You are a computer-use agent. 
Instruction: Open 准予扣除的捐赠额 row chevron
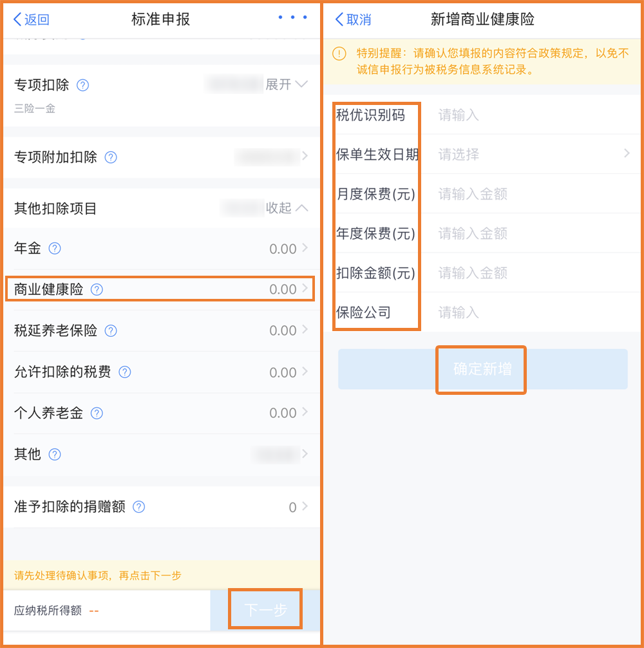click(x=305, y=506)
